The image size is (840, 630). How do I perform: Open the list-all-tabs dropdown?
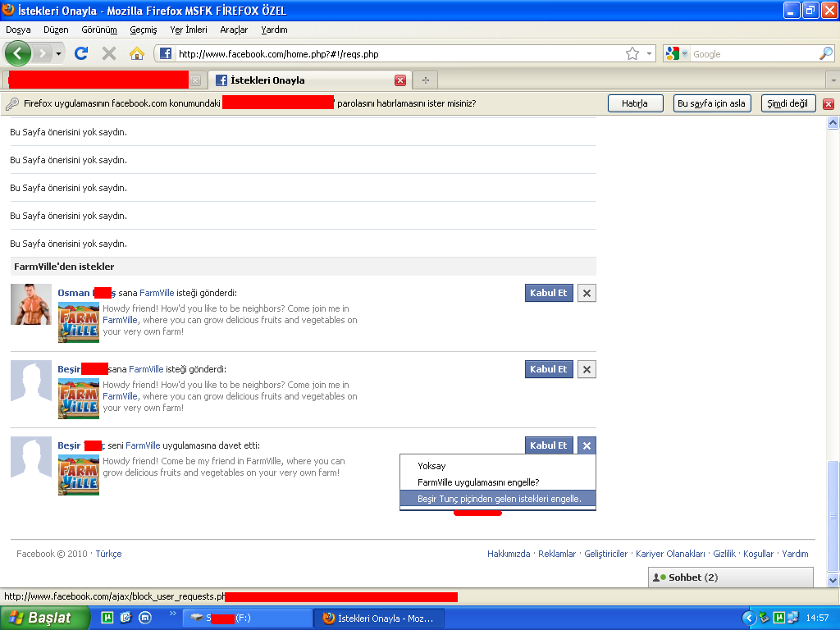(833, 80)
